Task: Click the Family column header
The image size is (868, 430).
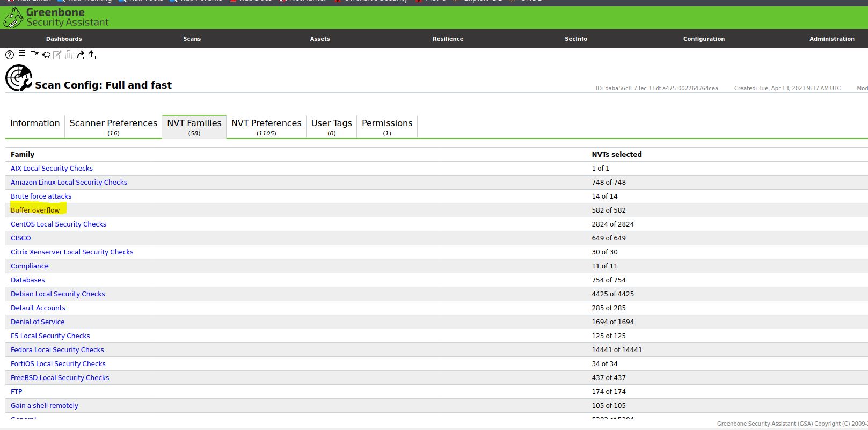Action: [23, 155]
